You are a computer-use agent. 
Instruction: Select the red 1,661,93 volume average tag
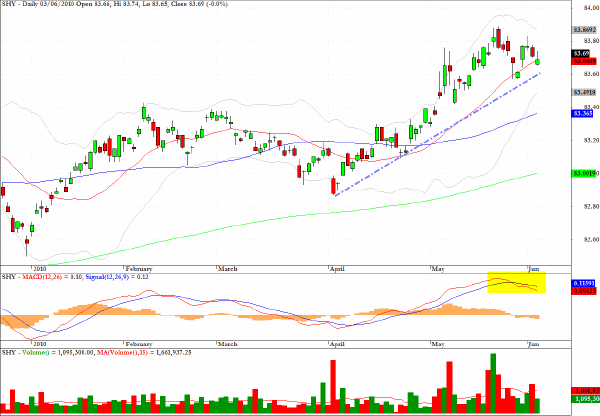tap(585, 391)
